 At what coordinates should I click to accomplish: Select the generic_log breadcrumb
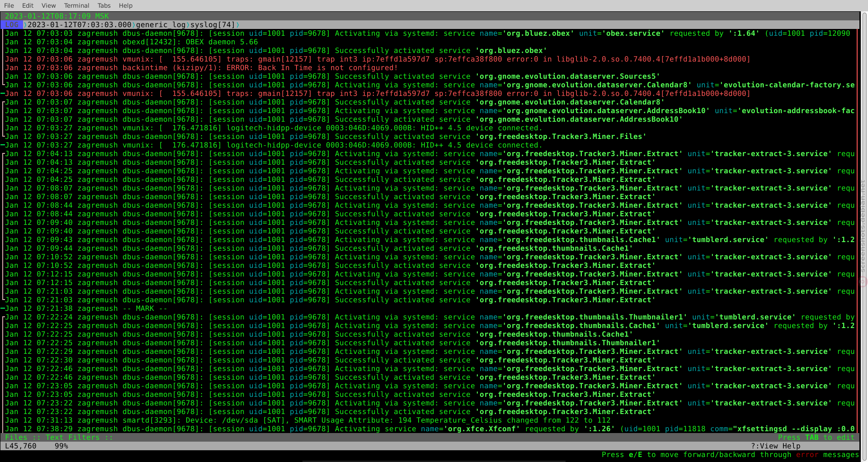160,25
